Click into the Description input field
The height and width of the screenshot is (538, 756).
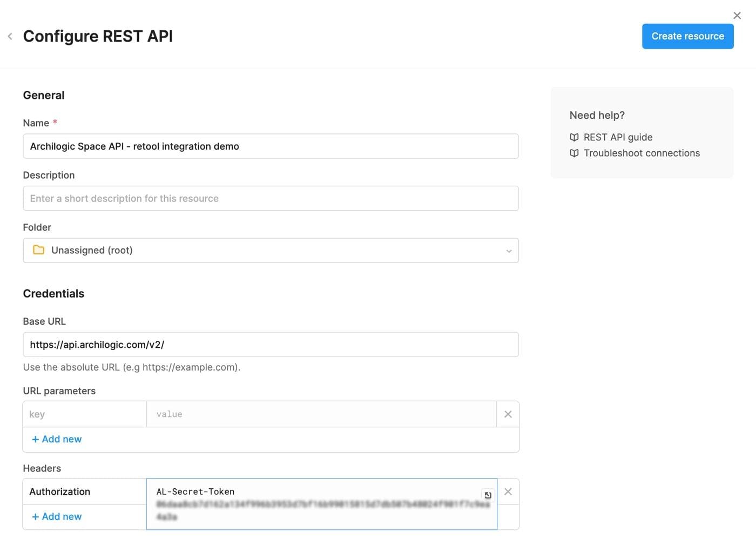pyautogui.click(x=270, y=198)
